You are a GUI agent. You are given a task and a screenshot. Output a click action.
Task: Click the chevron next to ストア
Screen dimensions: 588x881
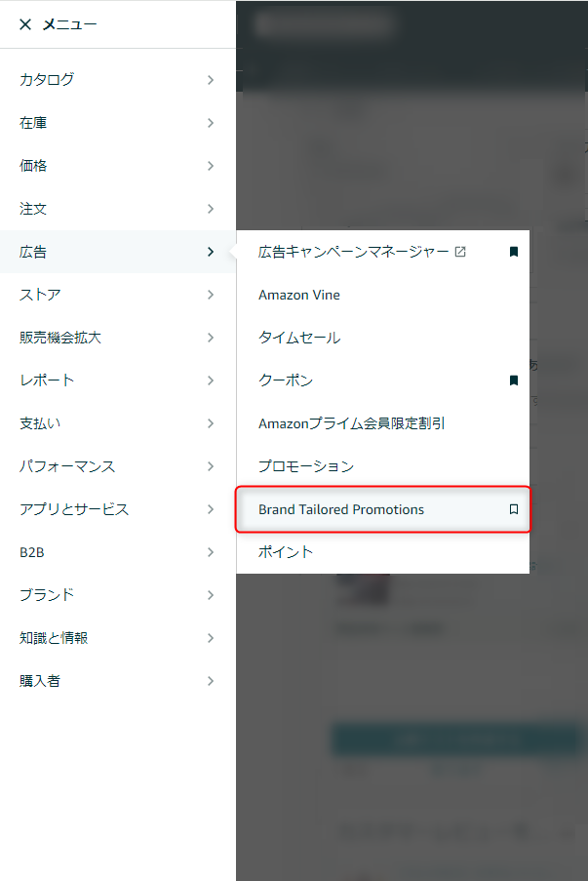point(211,295)
